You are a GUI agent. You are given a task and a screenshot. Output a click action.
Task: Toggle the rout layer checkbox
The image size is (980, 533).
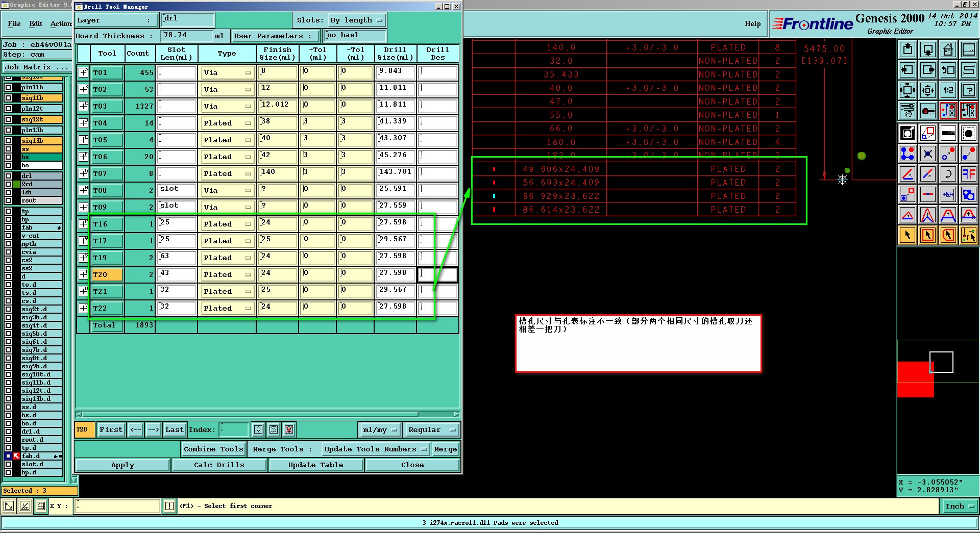tap(8, 200)
